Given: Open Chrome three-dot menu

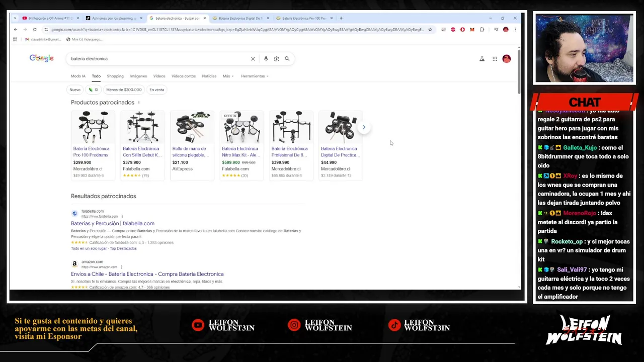Looking at the screenshot, I should pyautogui.click(x=515, y=29).
